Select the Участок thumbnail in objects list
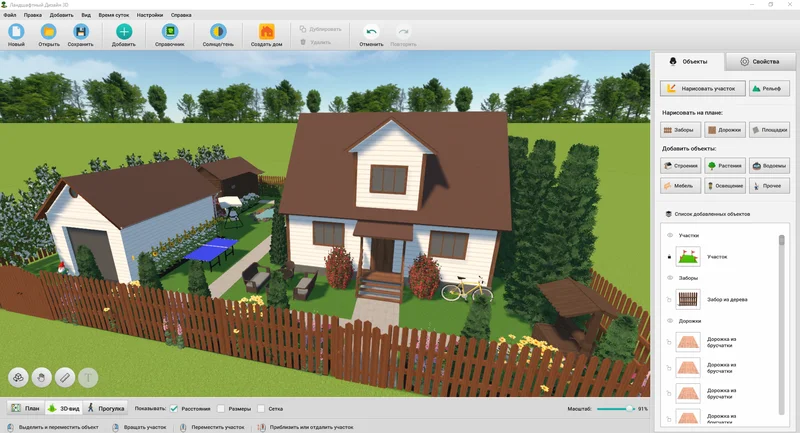The width and height of the screenshot is (800, 433). 688,257
